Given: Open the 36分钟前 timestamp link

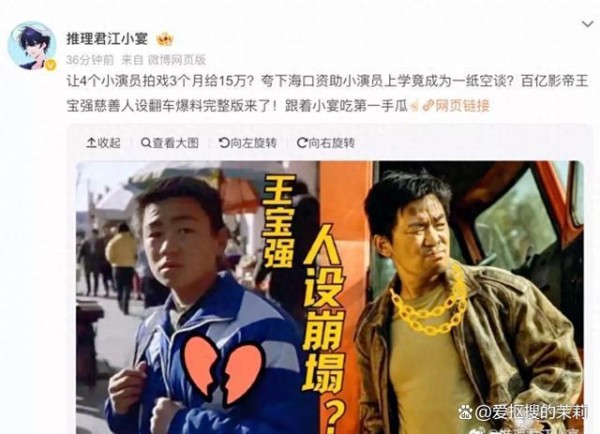Looking at the screenshot, I should click(90, 60).
